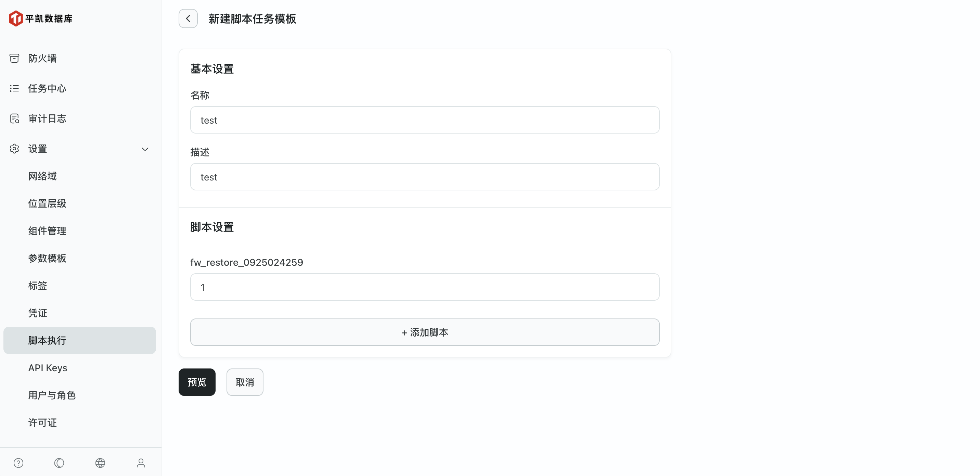Image resolution: width=980 pixels, height=476 pixels.
Task: Click the 取消 cancel button
Action: coord(245,382)
